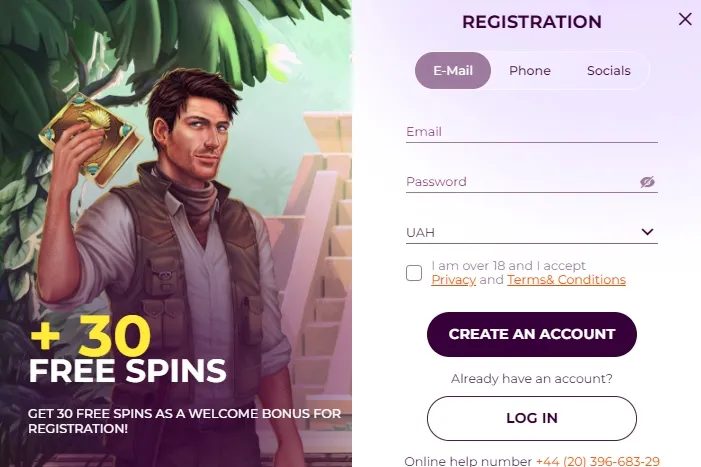Click the Email input field
This screenshot has height=467, width=701.
tap(530, 132)
